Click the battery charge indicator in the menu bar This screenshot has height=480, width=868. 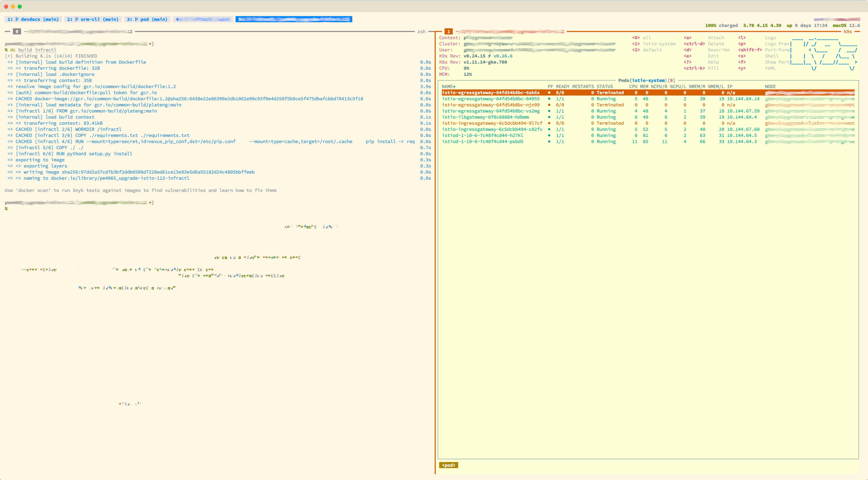pos(721,25)
